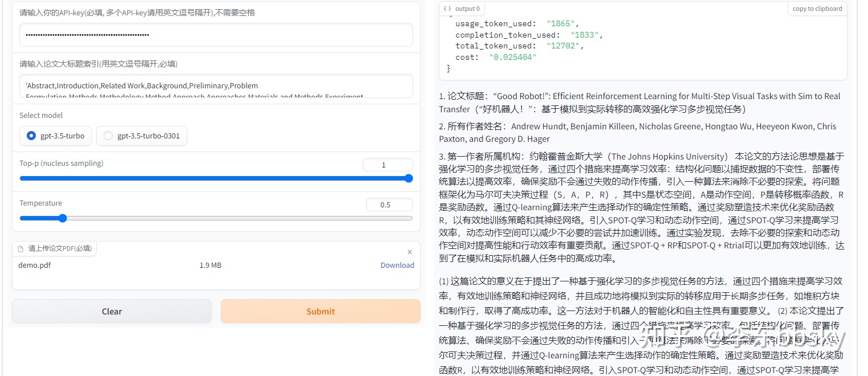Click the Top-p (nucleus sampling) label
Screen dimensions: 868x376
coord(61,163)
